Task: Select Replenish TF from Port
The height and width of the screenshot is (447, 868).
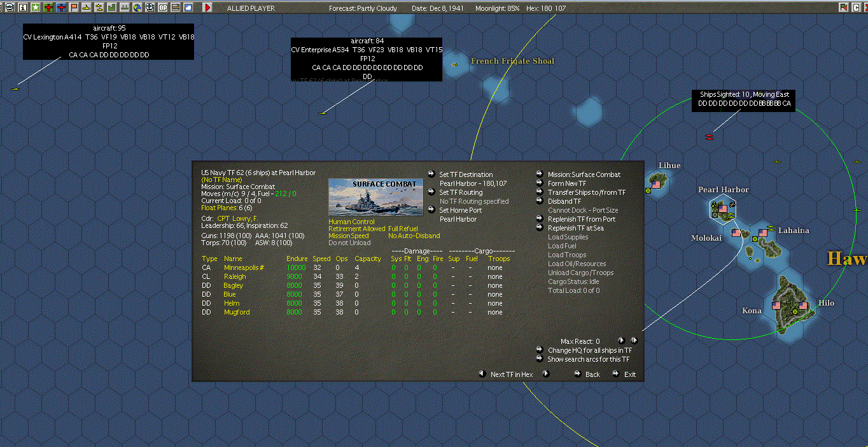Action: click(582, 219)
